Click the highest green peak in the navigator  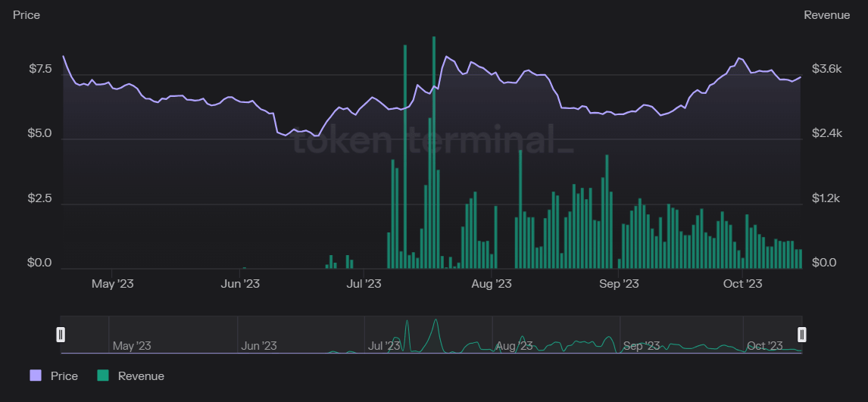click(x=436, y=322)
